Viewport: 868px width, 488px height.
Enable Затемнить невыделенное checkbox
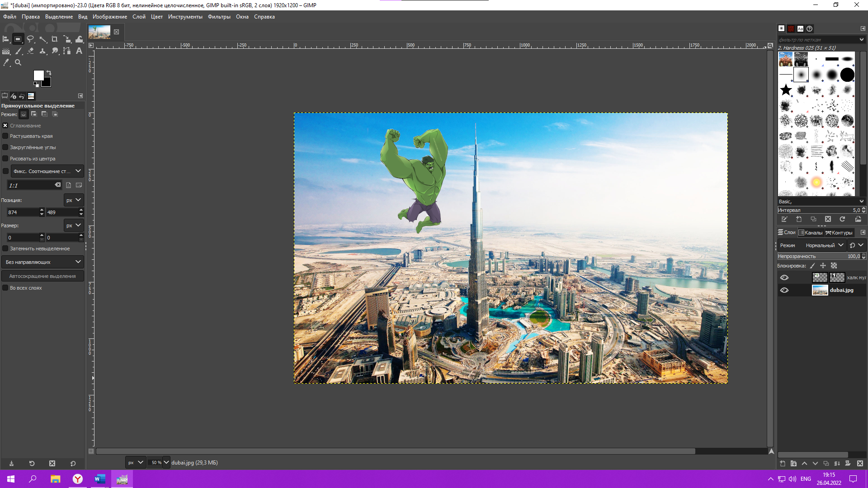click(x=5, y=249)
